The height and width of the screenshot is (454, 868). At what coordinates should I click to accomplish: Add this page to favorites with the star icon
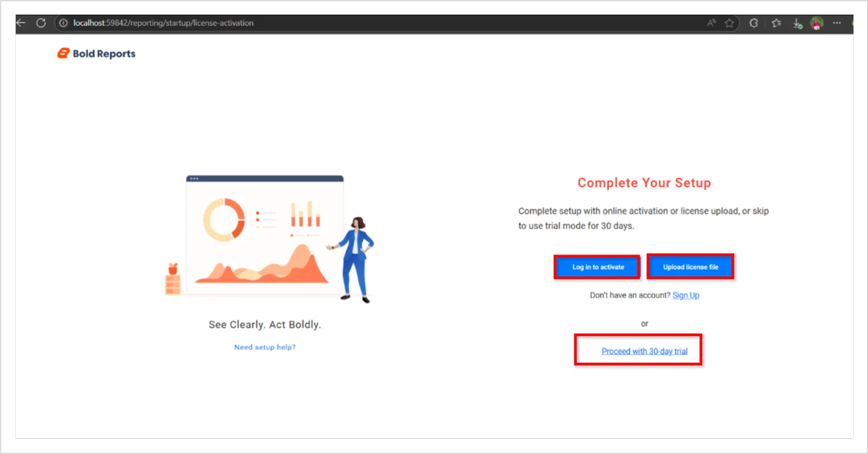(x=729, y=23)
